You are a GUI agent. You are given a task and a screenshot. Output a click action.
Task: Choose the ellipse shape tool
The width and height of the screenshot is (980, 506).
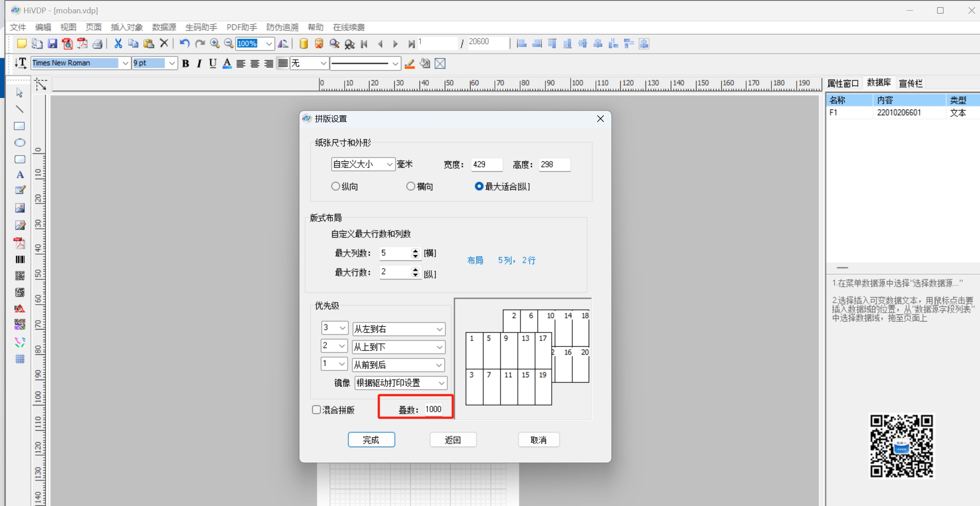(x=19, y=143)
